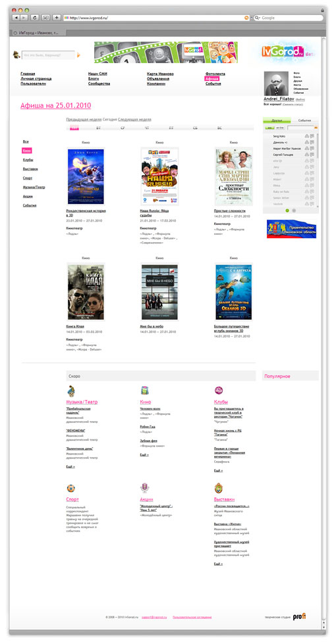Click the site status input field
This screenshot has width=334, height=644.
(x=48, y=55)
